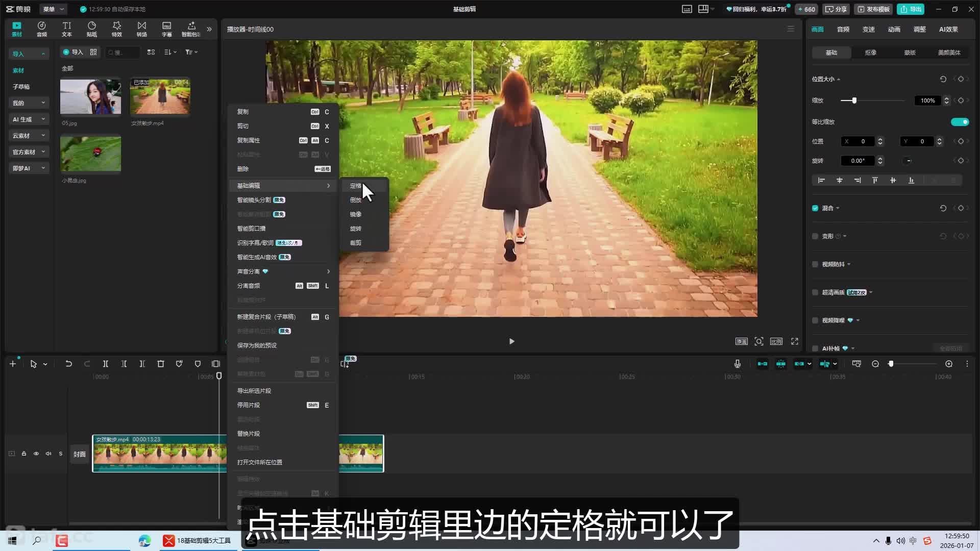Image resolution: width=980 pixels, height=551 pixels.
Task: Click the delete trash icon in timeline toolbar
Action: tap(160, 364)
